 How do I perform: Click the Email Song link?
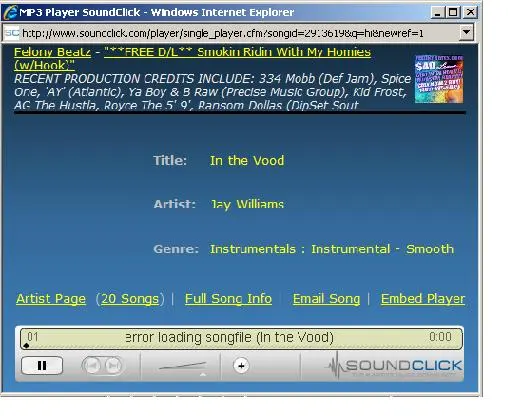[326, 299]
